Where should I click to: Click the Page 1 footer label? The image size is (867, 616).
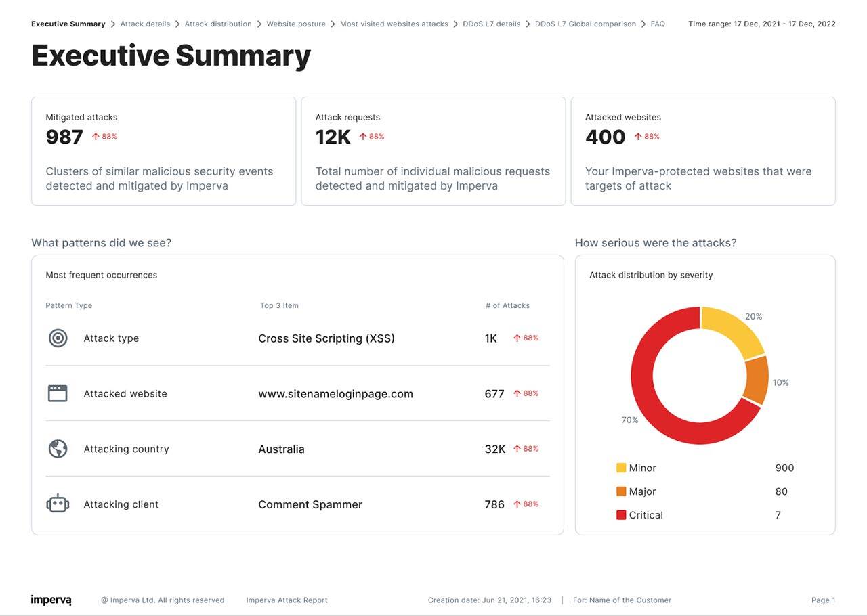824,600
